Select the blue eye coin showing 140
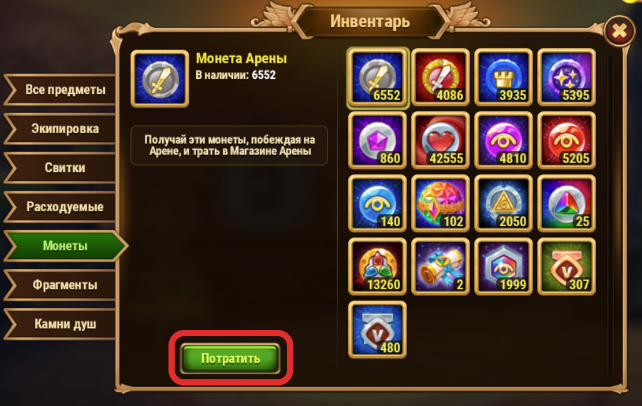Image resolution: width=642 pixels, height=406 pixels. (378, 203)
